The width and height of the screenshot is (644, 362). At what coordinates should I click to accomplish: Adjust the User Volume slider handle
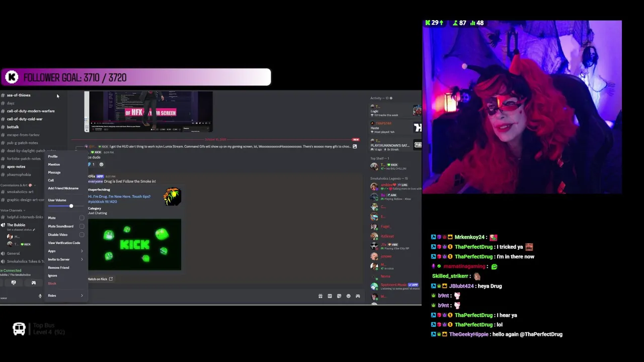(71, 206)
